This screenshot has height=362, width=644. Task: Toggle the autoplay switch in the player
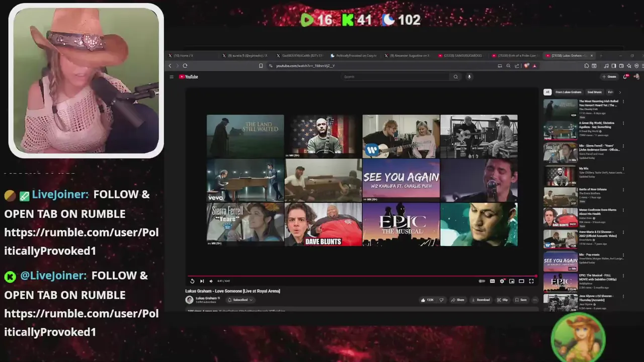click(x=482, y=281)
